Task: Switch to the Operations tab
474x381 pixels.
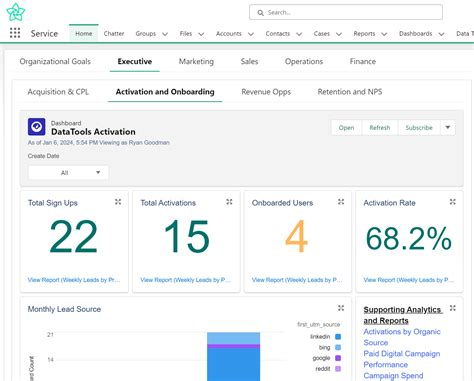Action: [304, 61]
